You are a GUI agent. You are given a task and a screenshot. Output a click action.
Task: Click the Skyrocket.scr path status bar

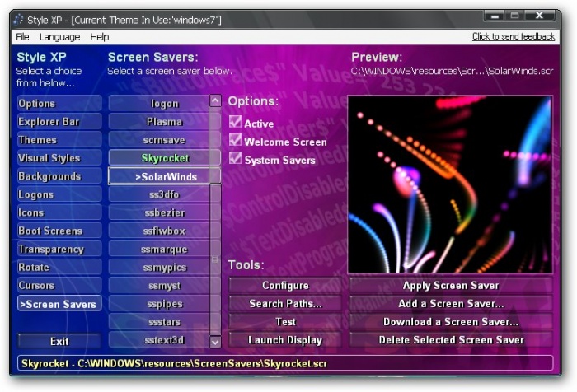click(x=285, y=363)
